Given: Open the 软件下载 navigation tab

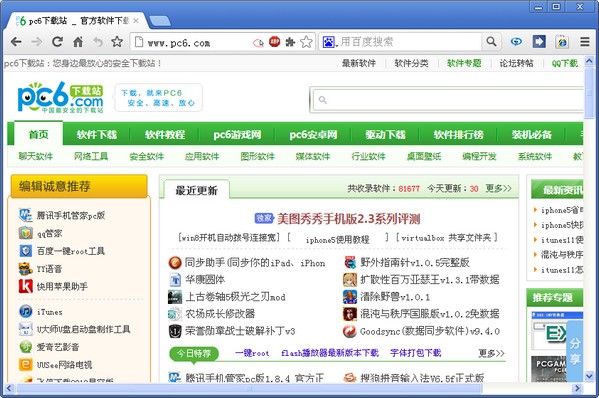Looking at the screenshot, I should tap(97, 134).
